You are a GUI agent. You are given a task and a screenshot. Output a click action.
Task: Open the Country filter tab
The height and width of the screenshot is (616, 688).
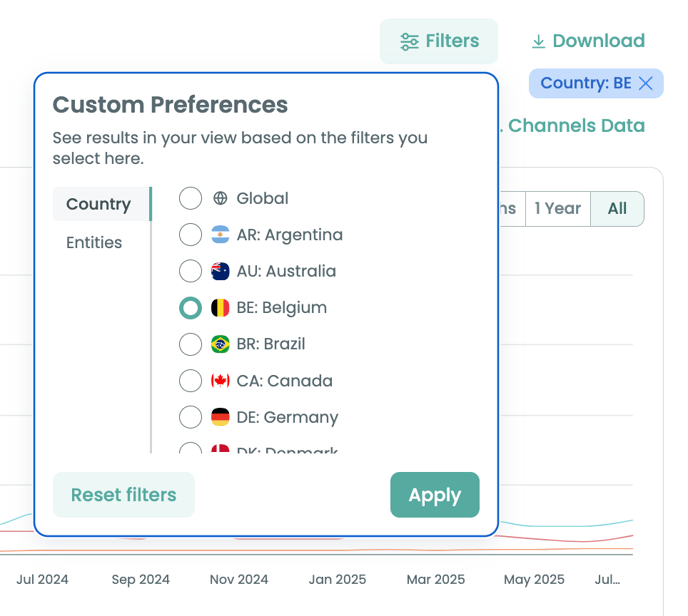[x=98, y=204]
